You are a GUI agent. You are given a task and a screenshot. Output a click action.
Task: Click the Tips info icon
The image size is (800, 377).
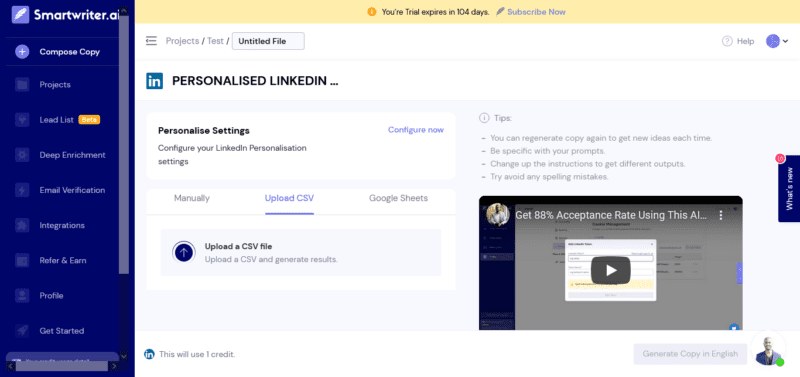(x=484, y=118)
